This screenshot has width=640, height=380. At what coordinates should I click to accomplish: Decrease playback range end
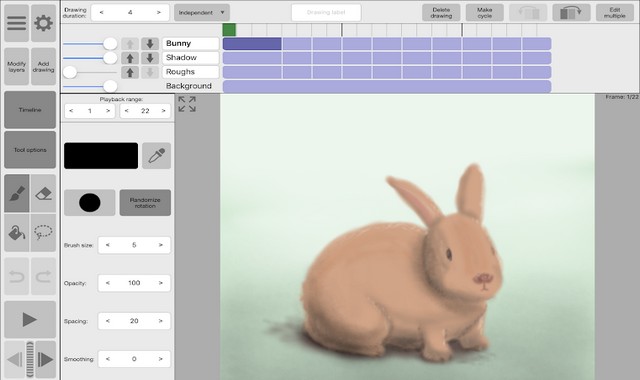coord(127,111)
